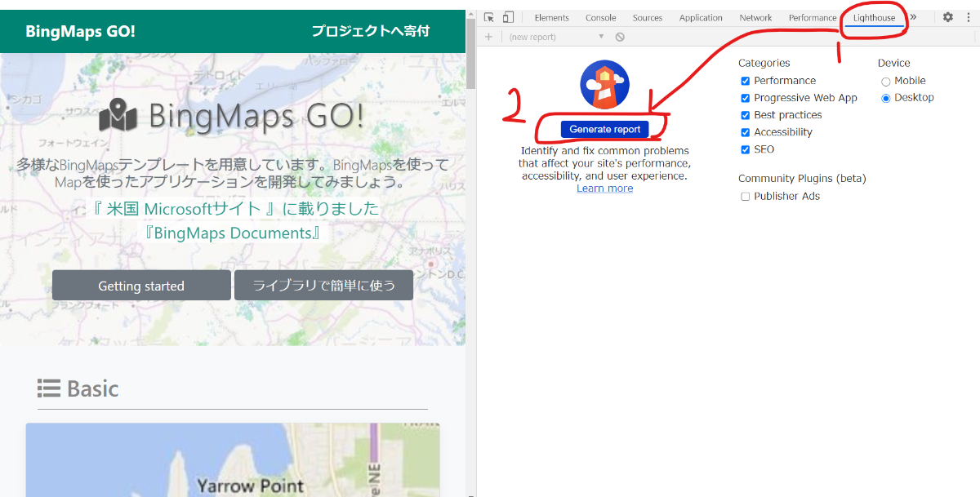Viewport: 980px width, 497px height.
Task: Toggle the Accessibility checkbox
Action: (x=745, y=132)
